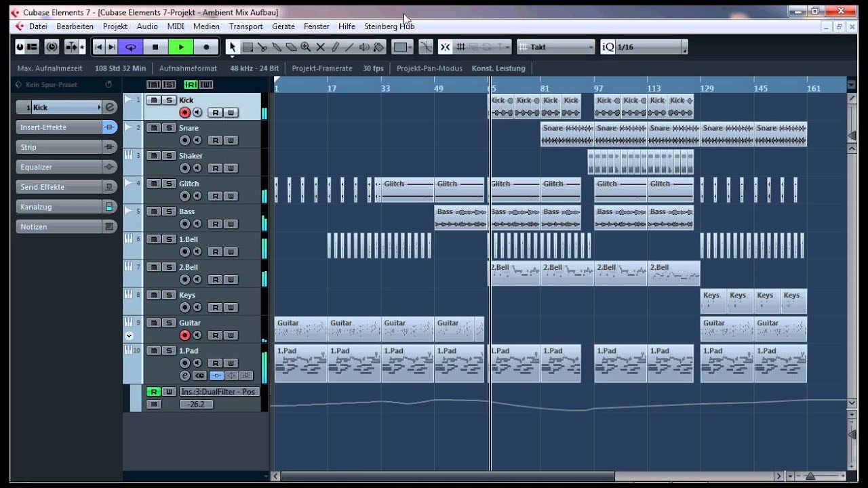Open the event color selector dropdown
The width and height of the screenshot is (868, 488).
(x=403, y=47)
